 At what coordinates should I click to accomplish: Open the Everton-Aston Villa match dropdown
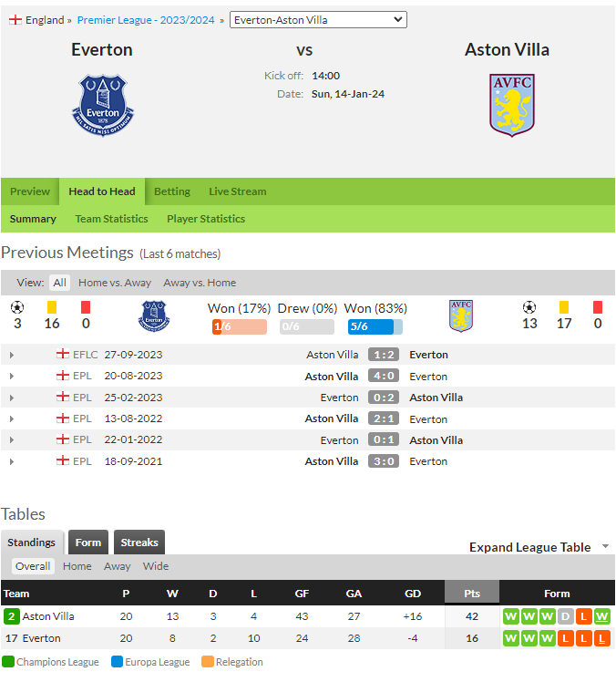(x=318, y=19)
